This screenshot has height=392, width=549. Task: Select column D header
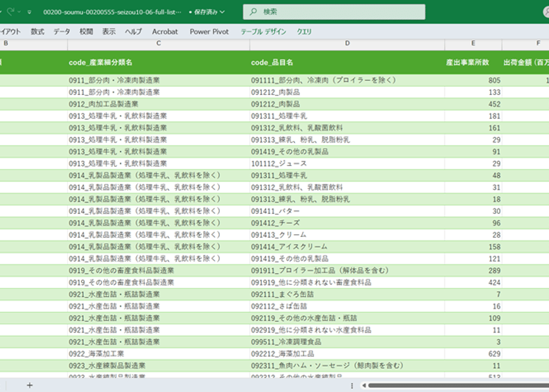pos(347,43)
